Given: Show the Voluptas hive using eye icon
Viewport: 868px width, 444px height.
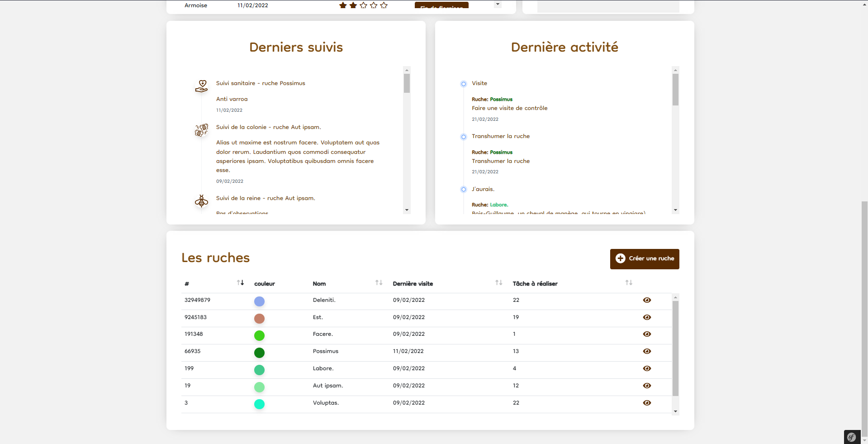Looking at the screenshot, I should pos(647,403).
